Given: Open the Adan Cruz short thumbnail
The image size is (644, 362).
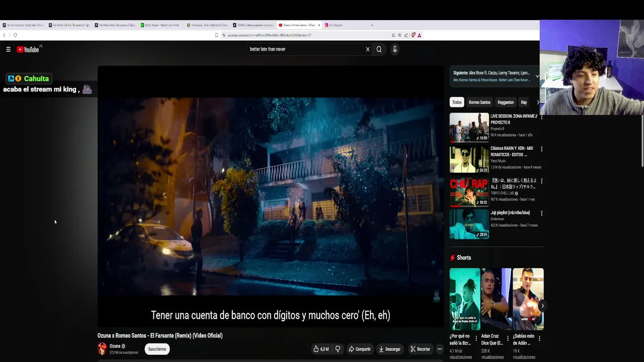Looking at the screenshot, I should point(496,299).
